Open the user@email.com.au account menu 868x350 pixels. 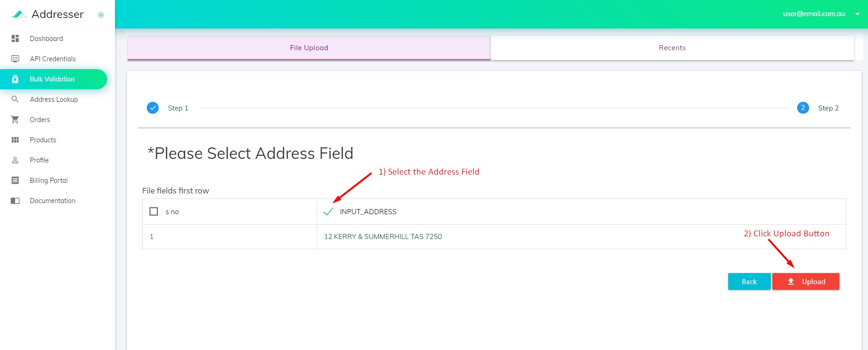pos(814,14)
